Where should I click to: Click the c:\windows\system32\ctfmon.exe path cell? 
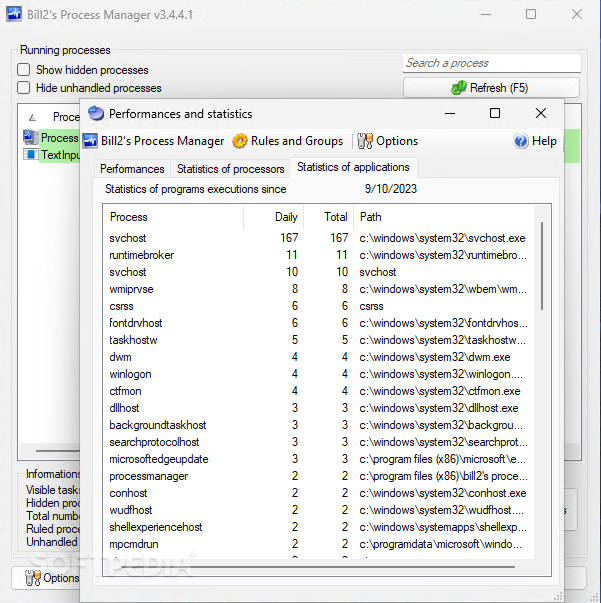[x=440, y=391]
